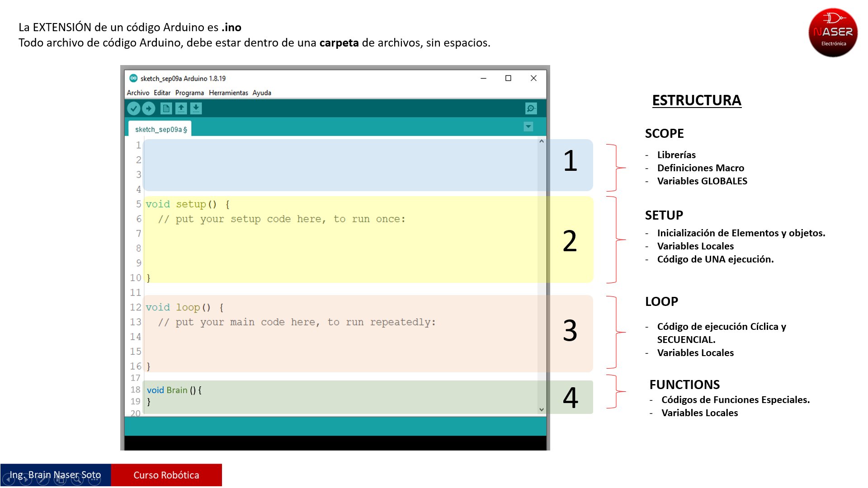Advance with the next slide arrow control
The width and height of the screenshot is (868, 488).
click(25, 479)
